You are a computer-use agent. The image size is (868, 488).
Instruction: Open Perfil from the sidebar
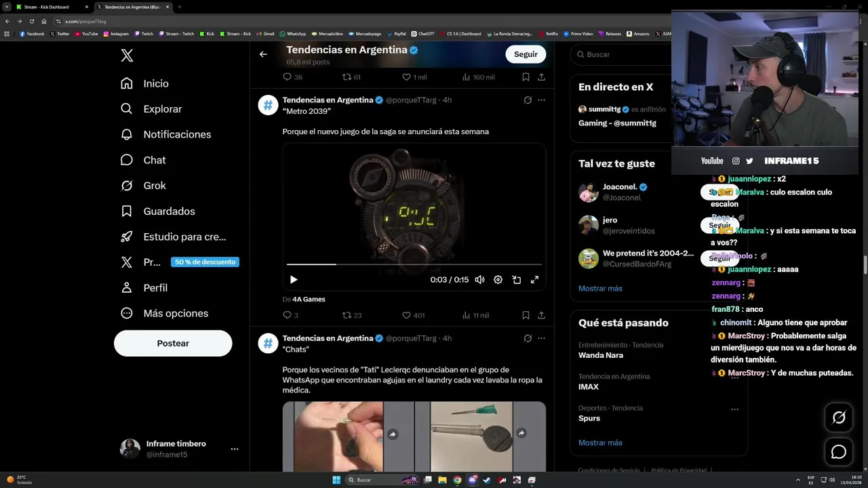(x=144, y=288)
